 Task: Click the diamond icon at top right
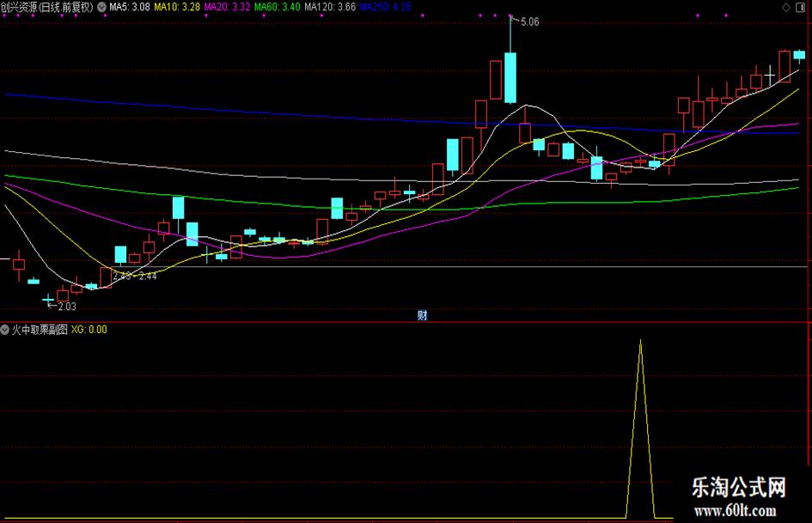pyautogui.click(x=786, y=7)
